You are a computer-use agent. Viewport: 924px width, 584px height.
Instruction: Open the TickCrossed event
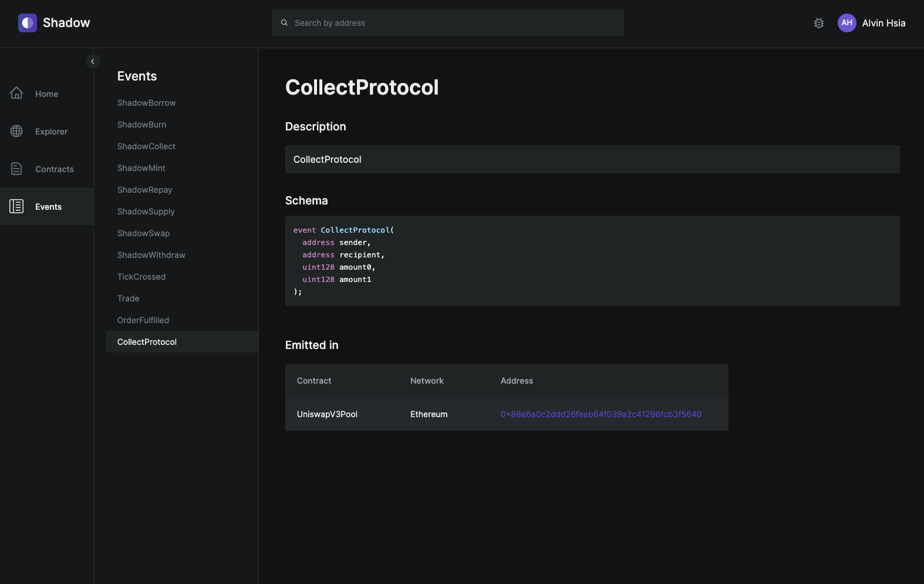[x=141, y=277]
